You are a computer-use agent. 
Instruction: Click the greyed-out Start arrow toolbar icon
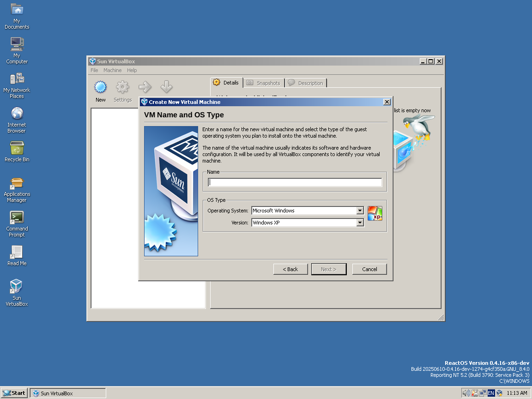pos(145,87)
